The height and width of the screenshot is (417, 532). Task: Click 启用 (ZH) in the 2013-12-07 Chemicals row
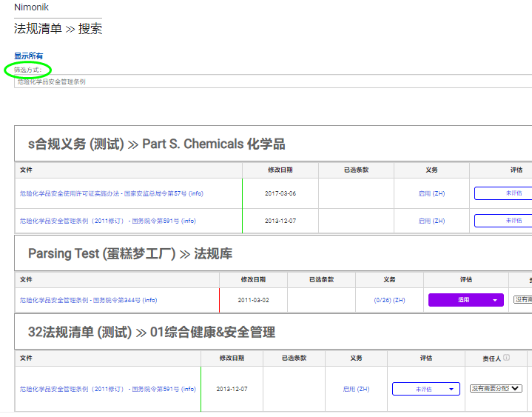click(x=431, y=221)
